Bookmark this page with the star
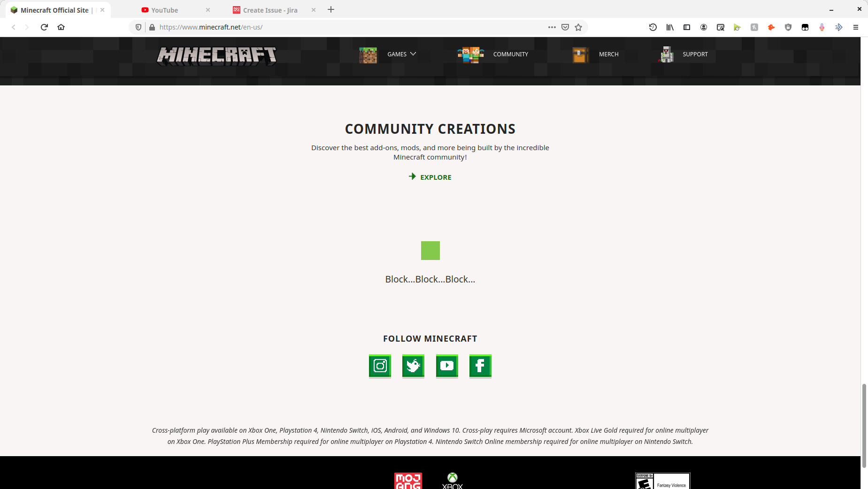The image size is (868, 489). [x=578, y=27]
